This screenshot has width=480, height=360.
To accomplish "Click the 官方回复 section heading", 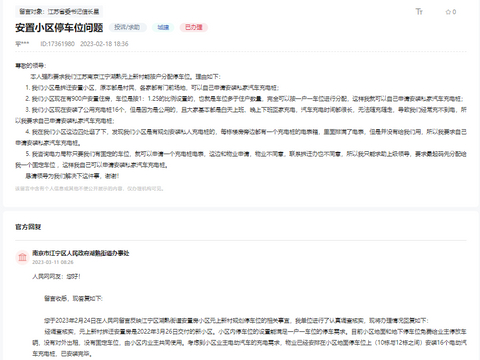I will click(x=28, y=227).
